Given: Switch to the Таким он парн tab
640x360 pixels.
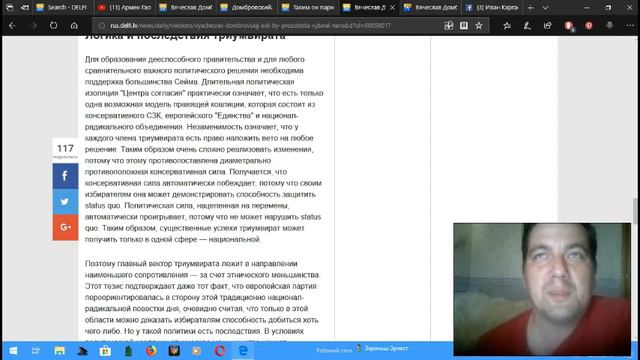Looking at the screenshot, I should (x=308, y=7).
